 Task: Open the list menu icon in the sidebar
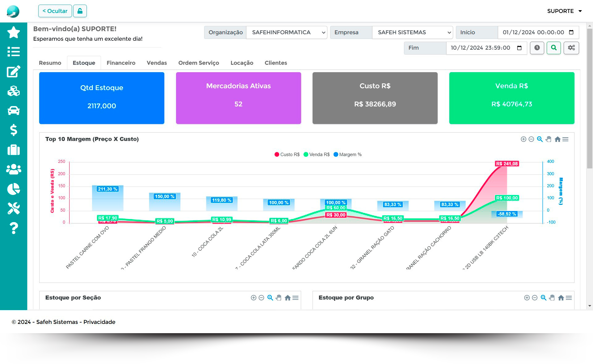click(14, 52)
